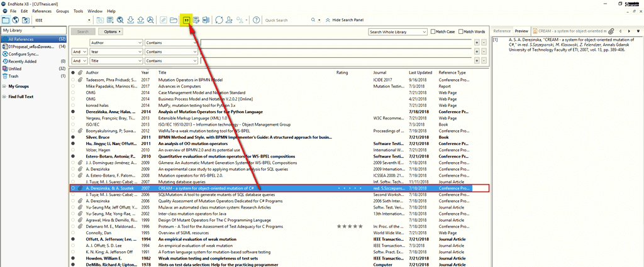644x267 pixels.
Task: Create a New Reference via toolbar icon
Action: click(110, 20)
